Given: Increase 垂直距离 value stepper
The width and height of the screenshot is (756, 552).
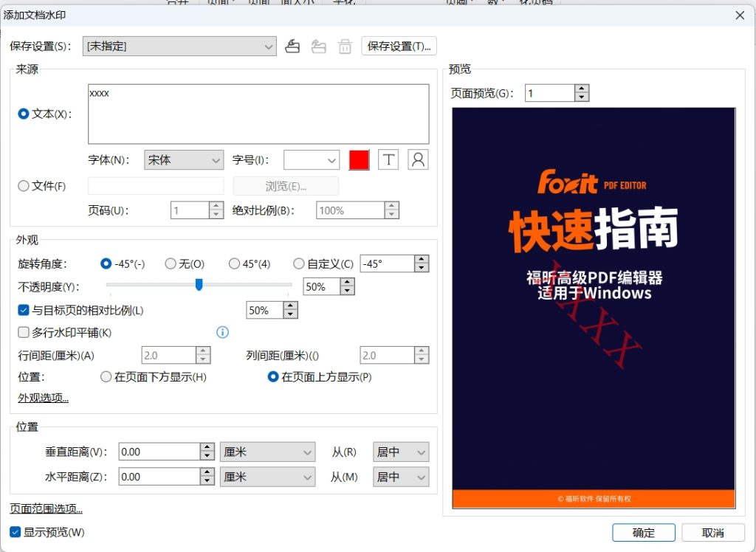Looking at the screenshot, I should click(x=207, y=447).
